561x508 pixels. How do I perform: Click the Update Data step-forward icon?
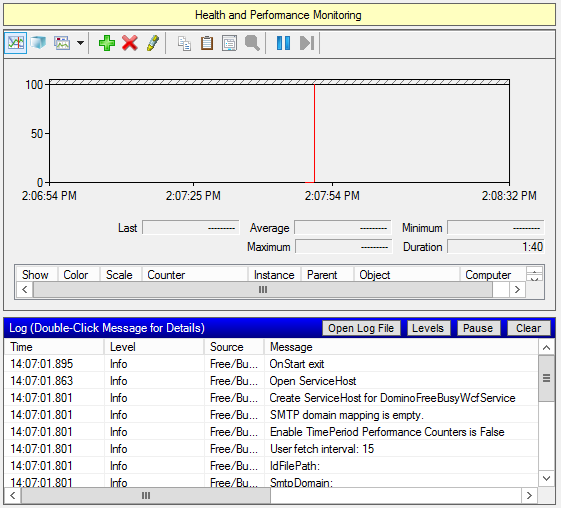307,43
